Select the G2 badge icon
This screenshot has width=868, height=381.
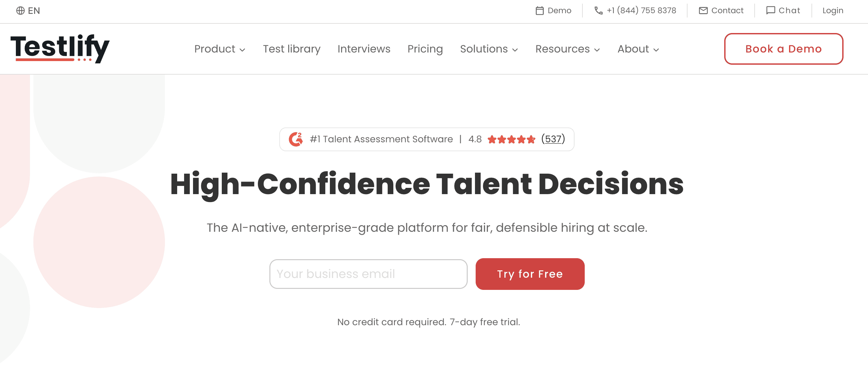click(x=296, y=139)
